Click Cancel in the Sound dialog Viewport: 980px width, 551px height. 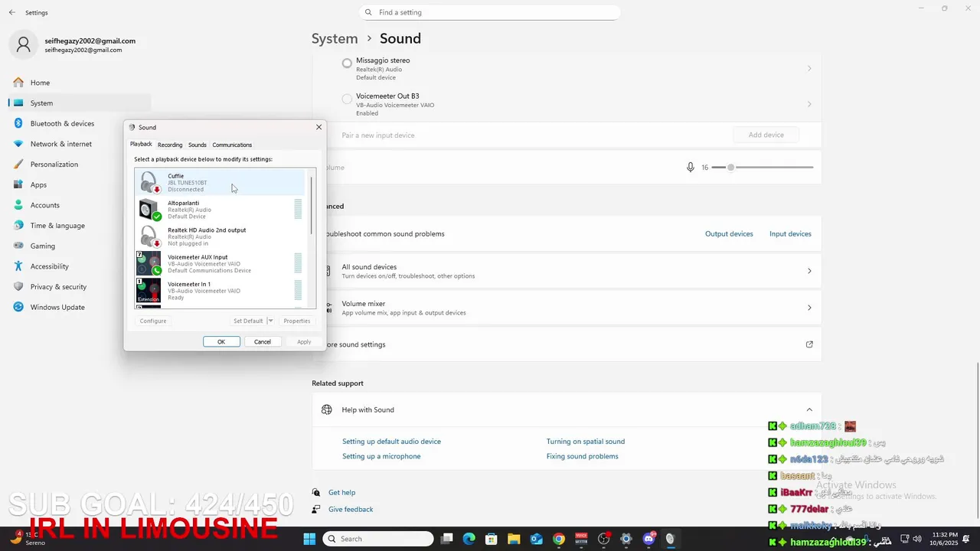[x=263, y=342]
